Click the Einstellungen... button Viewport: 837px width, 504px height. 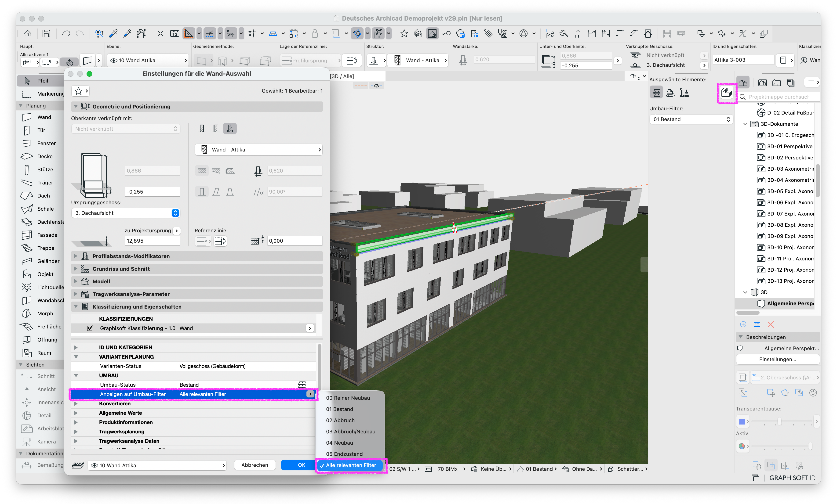point(778,360)
